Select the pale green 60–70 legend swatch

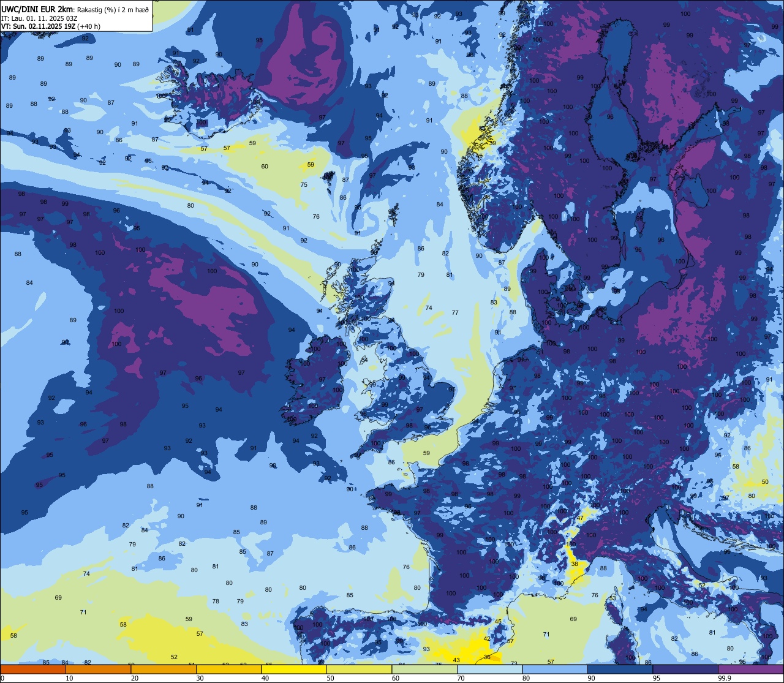pyautogui.click(x=424, y=669)
